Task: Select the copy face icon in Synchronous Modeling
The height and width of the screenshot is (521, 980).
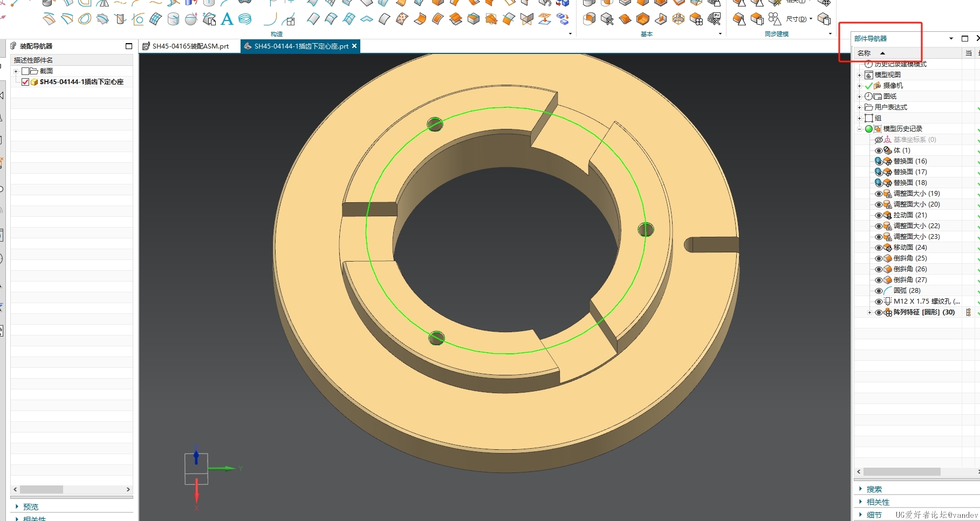Action: click(x=757, y=19)
